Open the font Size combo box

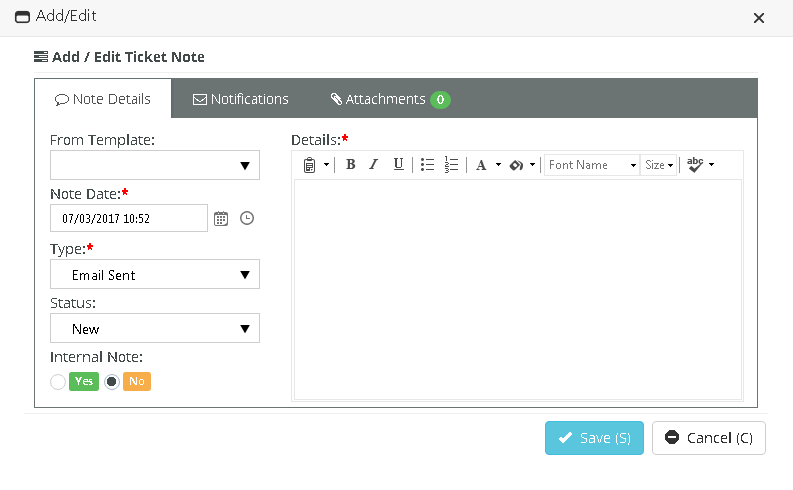coord(658,165)
